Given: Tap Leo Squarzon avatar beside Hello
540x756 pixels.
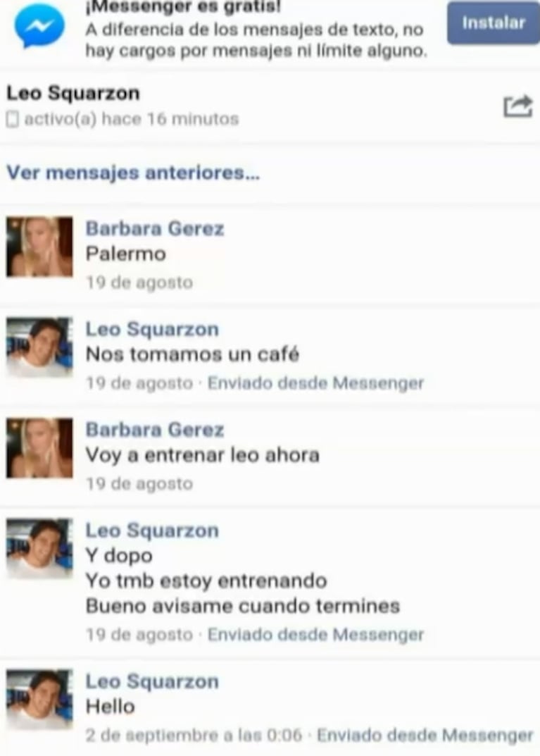Looking at the screenshot, I should [x=39, y=700].
